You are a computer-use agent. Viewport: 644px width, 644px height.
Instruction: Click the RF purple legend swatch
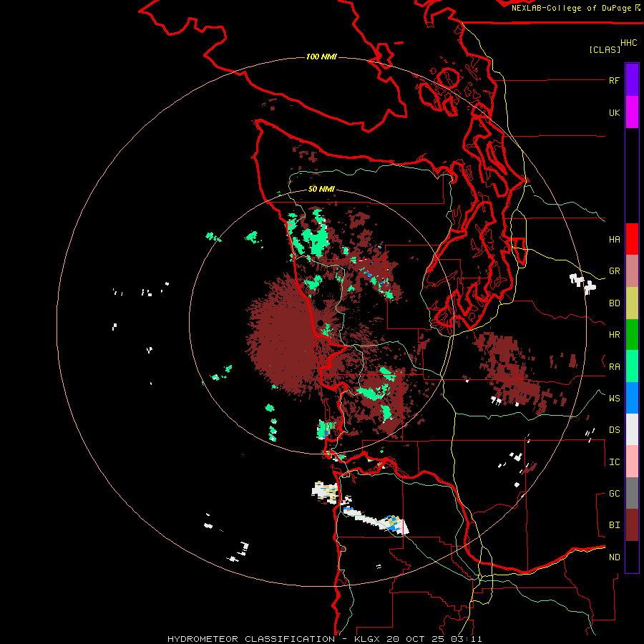coord(632,79)
